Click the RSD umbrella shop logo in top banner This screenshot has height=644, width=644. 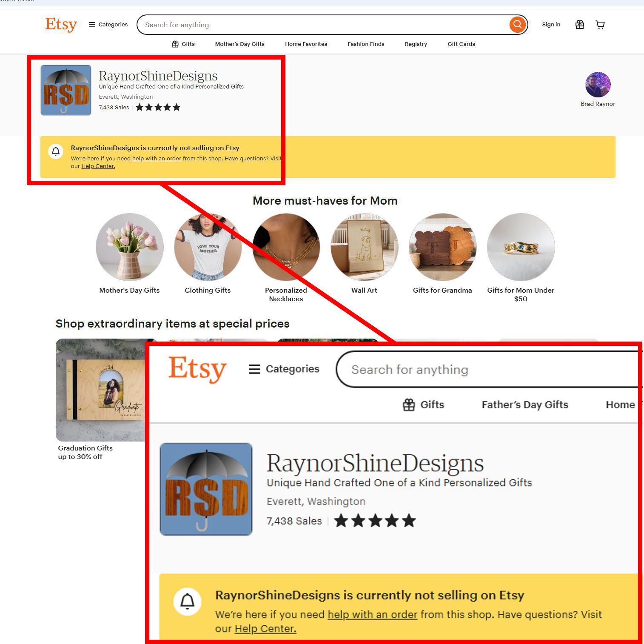pos(66,90)
